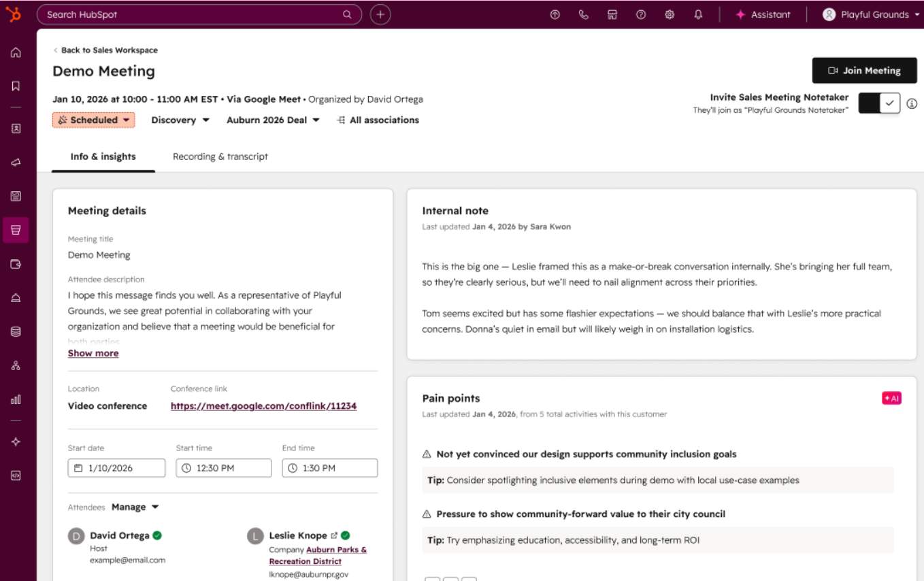Open the contacts book icon in sidebar
Viewport: 924px width, 581px height.
[16, 128]
